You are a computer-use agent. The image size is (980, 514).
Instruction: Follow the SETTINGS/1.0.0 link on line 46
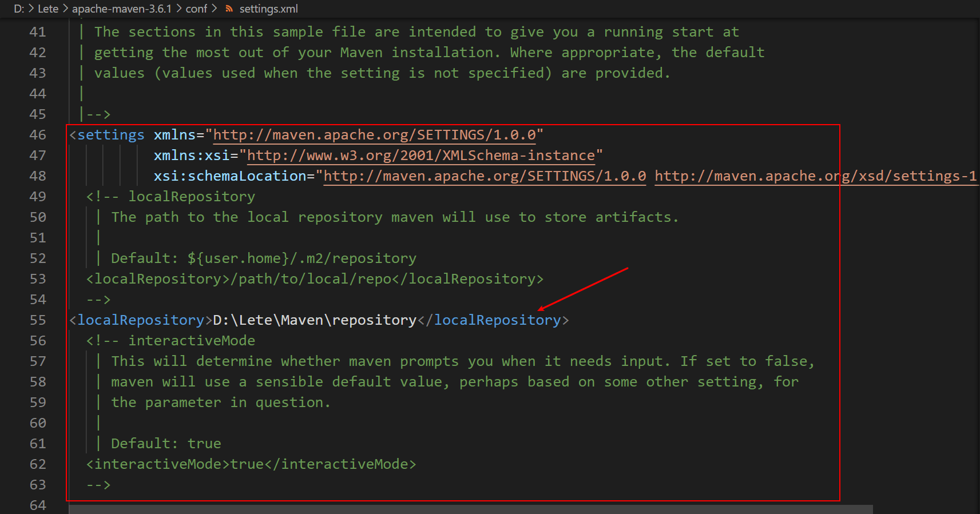pos(374,135)
